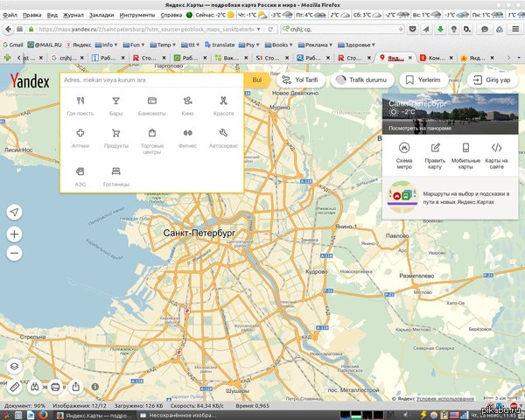Open the 'Торговые центры' shopping bag category
The image size is (525, 420).
tap(152, 142)
